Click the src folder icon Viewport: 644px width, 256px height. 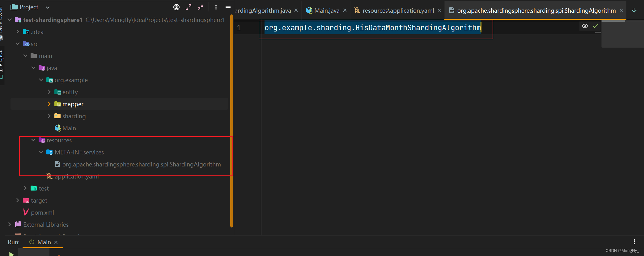(x=26, y=44)
